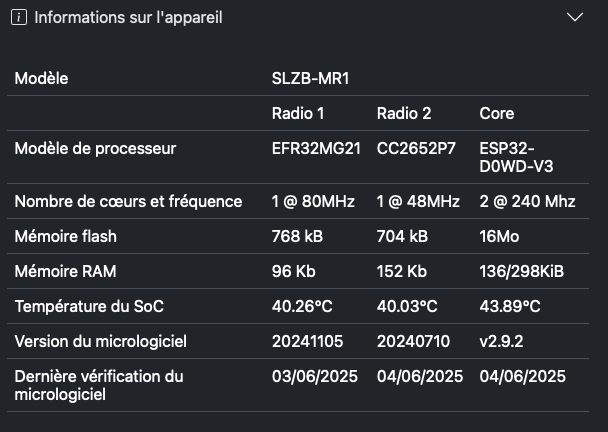Image resolution: width=608 pixels, height=432 pixels.
Task: Select the SLZB-MR1 model value
Action: pos(310,78)
